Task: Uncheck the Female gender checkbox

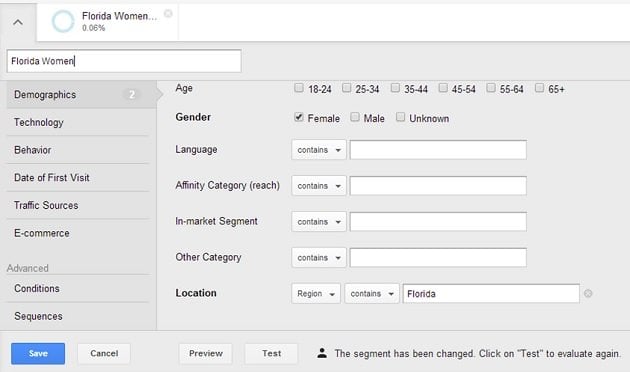Action: (x=299, y=117)
